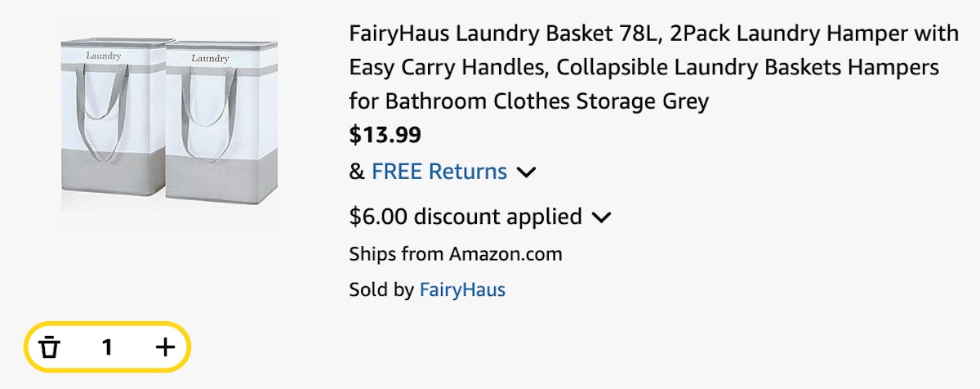The image size is (980, 389).
Task: Click the FairyHaus Laundry Basket 78L title line
Action: 653,34
